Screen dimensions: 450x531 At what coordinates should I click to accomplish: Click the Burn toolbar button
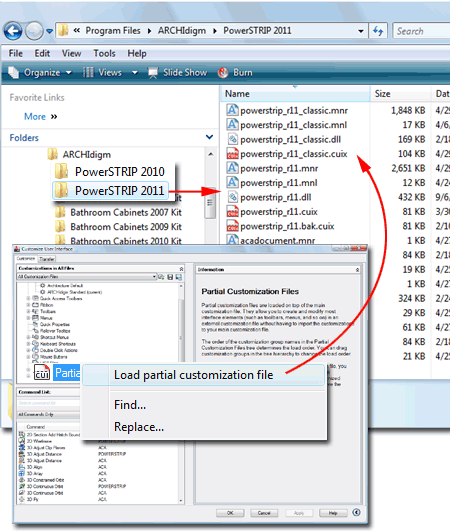click(x=235, y=72)
